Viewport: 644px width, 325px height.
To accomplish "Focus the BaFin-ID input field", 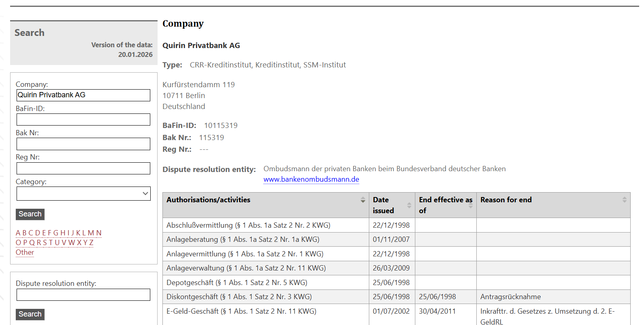I will (83, 120).
